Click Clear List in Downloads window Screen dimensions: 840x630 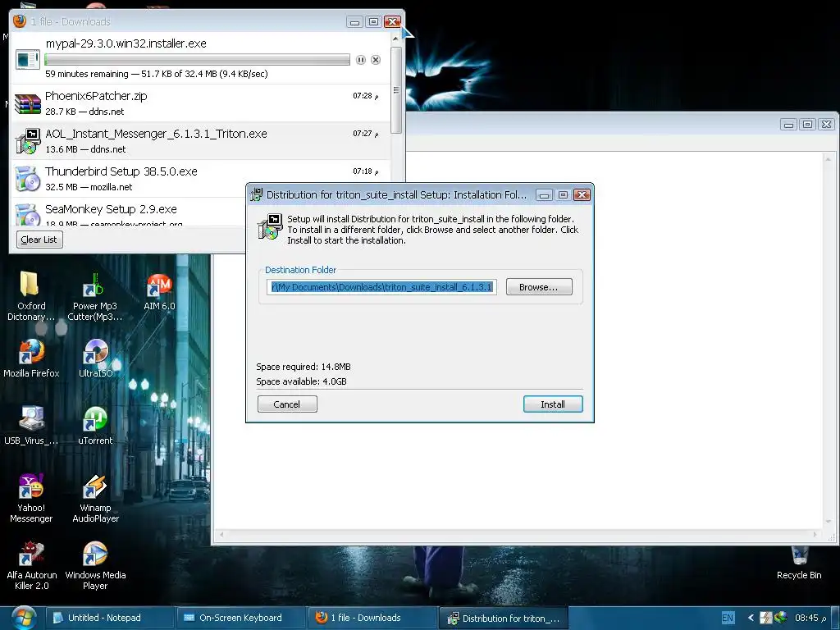point(39,240)
